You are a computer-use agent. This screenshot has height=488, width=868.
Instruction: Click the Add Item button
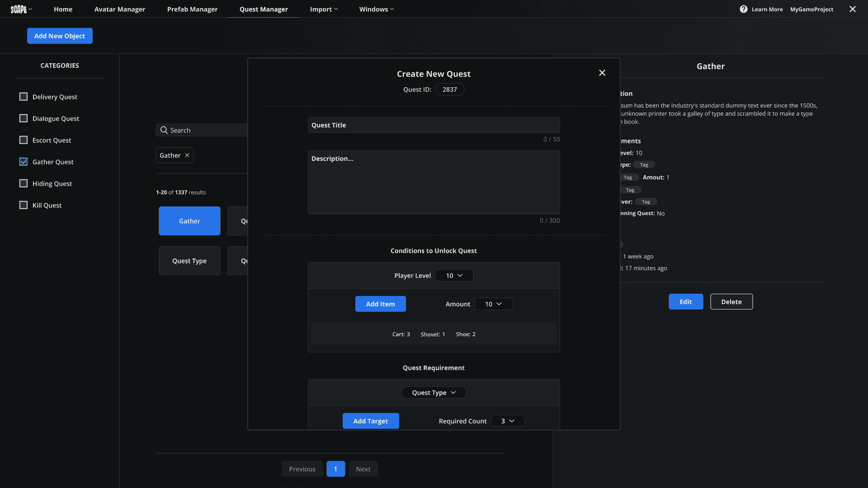pyautogui.click(x=380, y=304)
